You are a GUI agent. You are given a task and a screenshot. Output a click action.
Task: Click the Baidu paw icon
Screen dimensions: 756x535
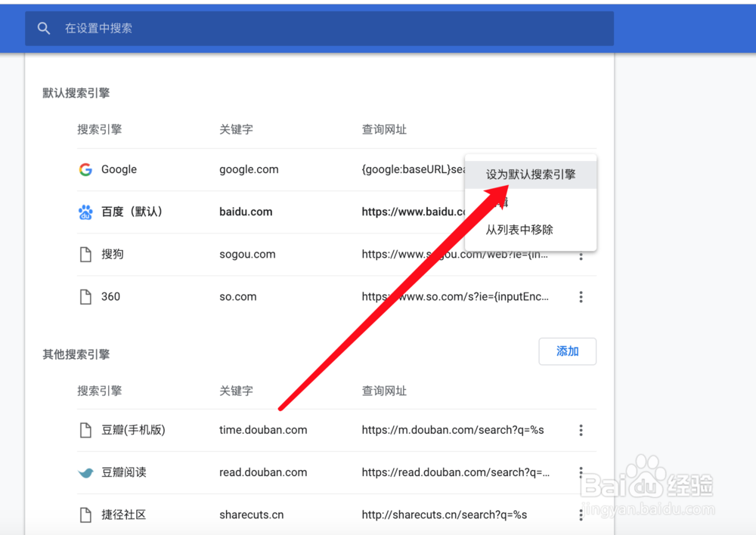click(x=86, y=212)
